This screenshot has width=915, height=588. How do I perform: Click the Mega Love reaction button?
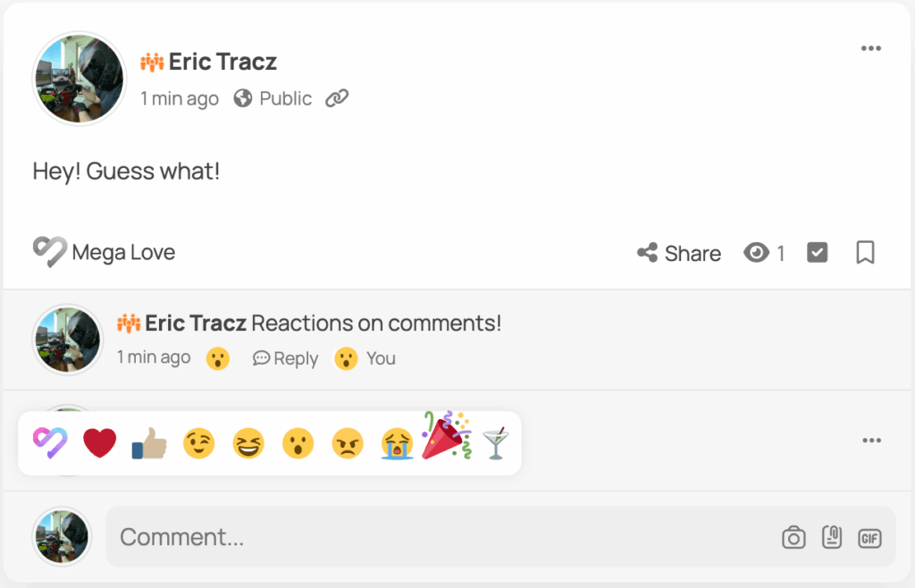[104, 253]
